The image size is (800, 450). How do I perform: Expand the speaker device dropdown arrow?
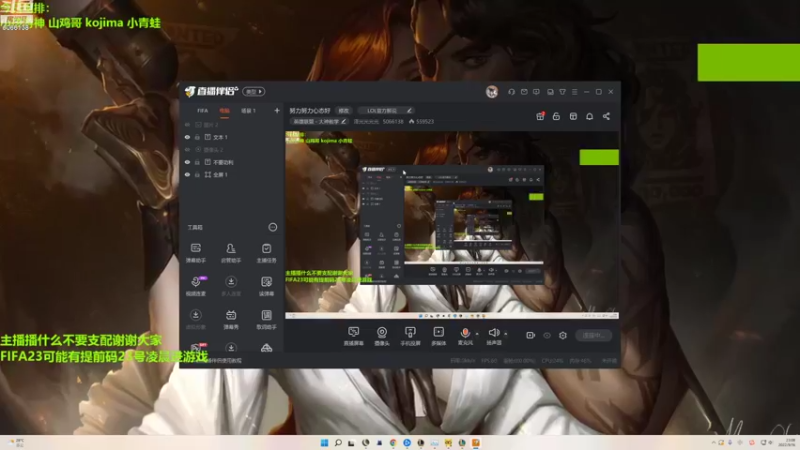click(x=506, y=334)
